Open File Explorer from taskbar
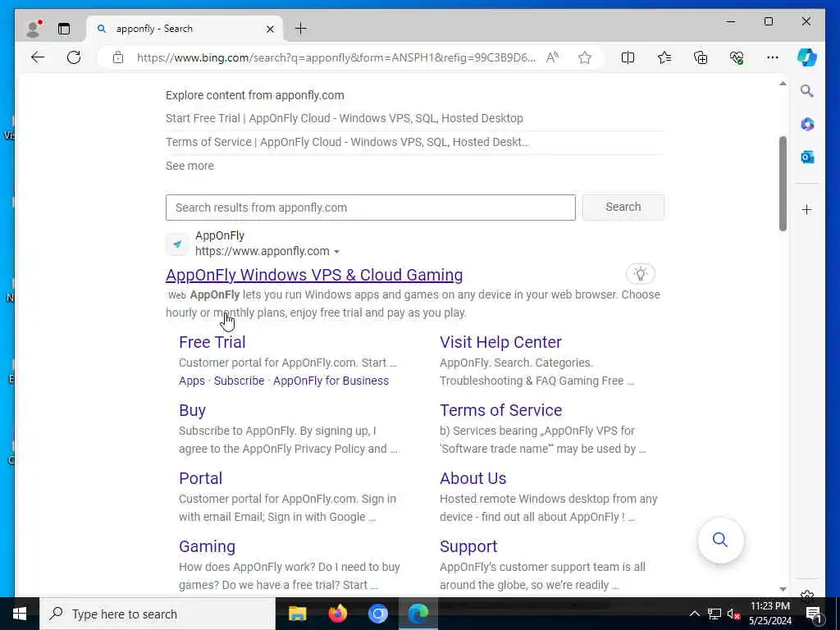 [297, 614]
